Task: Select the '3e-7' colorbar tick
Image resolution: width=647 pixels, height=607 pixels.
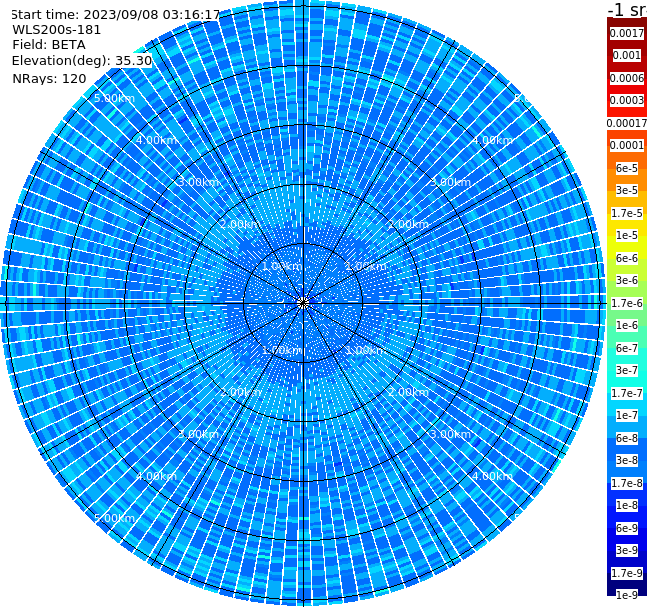Action: [x=627, y=370]
